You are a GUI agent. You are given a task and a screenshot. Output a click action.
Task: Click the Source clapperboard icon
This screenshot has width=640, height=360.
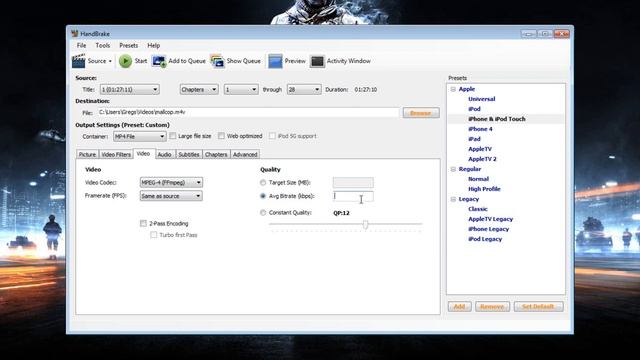[79, 61]
